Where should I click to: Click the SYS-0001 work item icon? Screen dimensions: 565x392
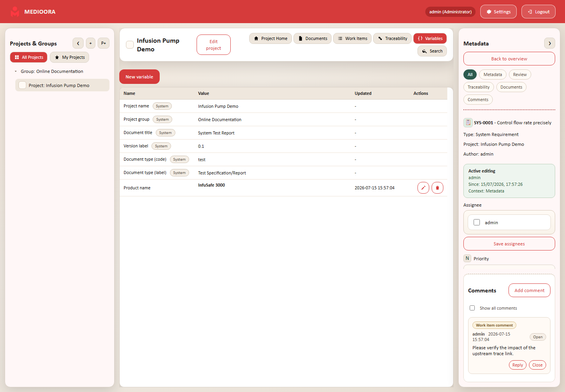click(x=468, y=123)
